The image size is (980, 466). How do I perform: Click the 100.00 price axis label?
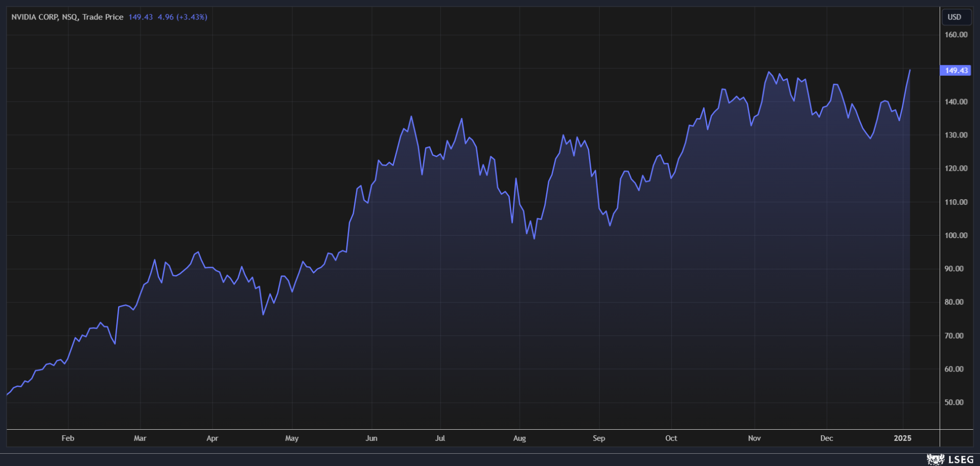[956, 235]
